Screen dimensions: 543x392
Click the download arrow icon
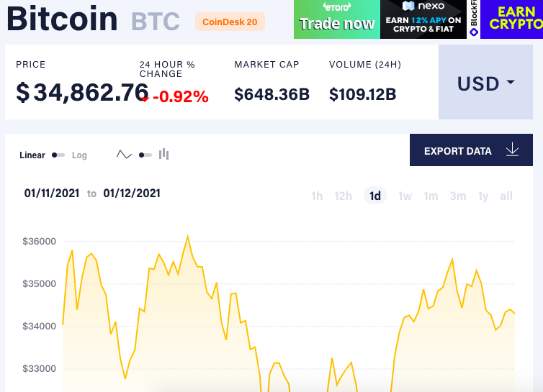(x=512, y=150)
